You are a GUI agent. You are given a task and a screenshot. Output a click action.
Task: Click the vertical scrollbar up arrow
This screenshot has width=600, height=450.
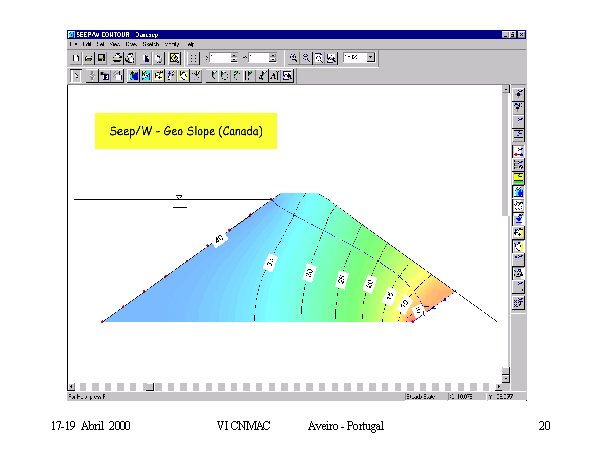coord(504,90)
